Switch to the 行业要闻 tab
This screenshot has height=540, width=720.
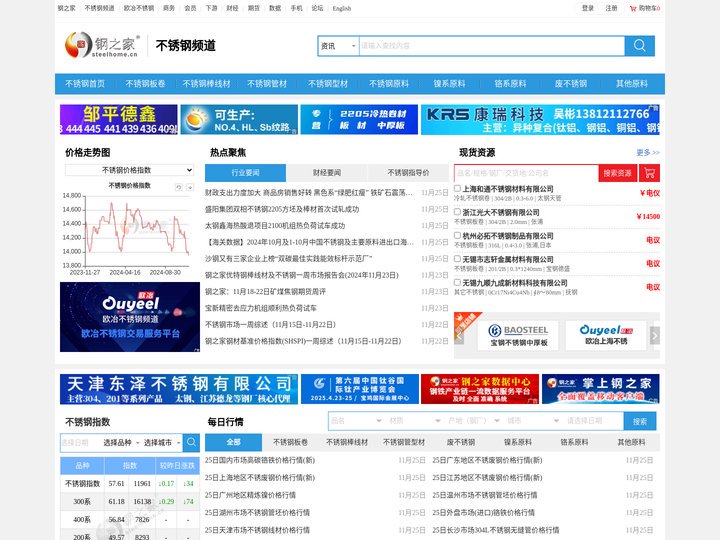coord(245,173)
